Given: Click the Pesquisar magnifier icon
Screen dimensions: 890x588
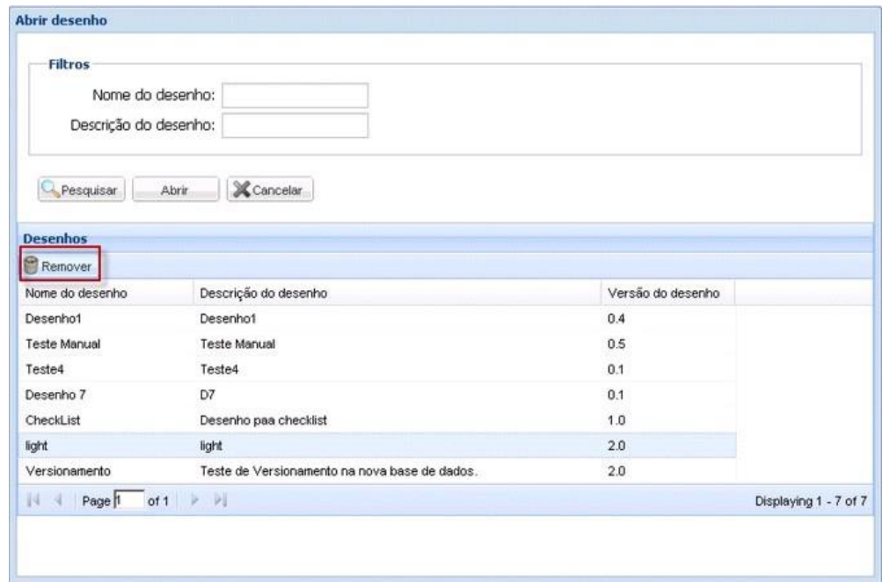Looking at the screenshot, I should coord(49,190).
